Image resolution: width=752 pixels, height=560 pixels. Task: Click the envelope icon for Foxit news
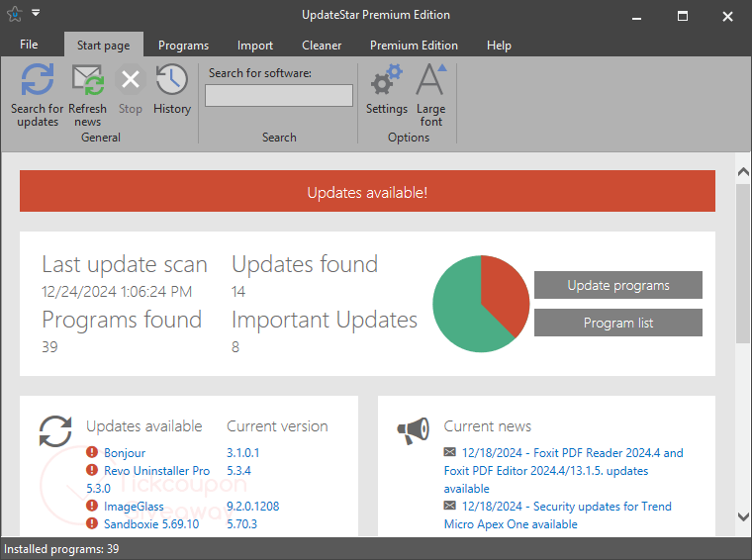click(450, 451)
